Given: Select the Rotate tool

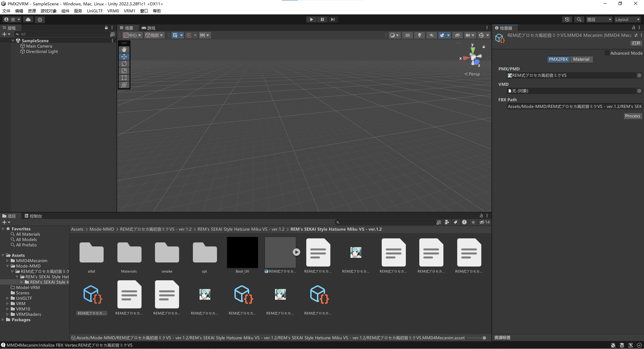Looking at the screenshot, I should (124, 64).
